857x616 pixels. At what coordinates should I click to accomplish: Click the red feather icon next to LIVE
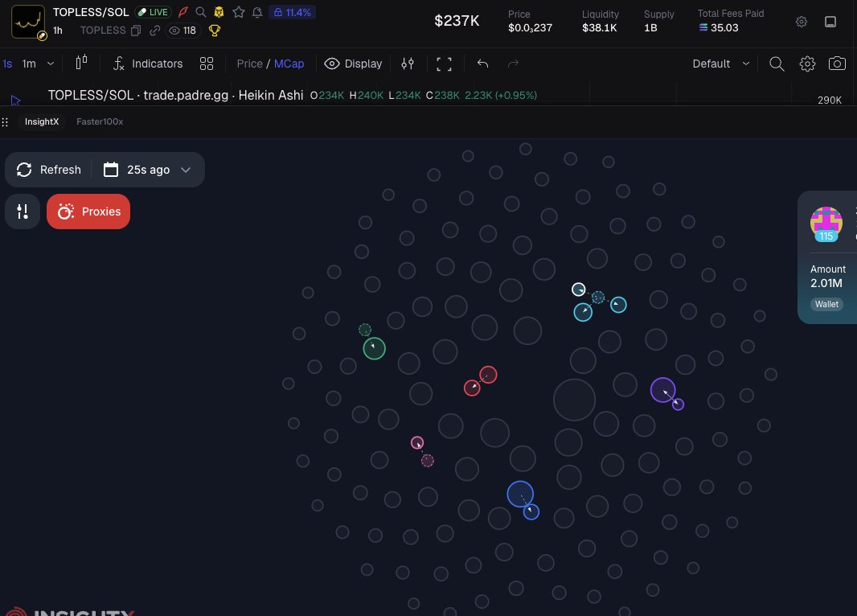(183, 12)
